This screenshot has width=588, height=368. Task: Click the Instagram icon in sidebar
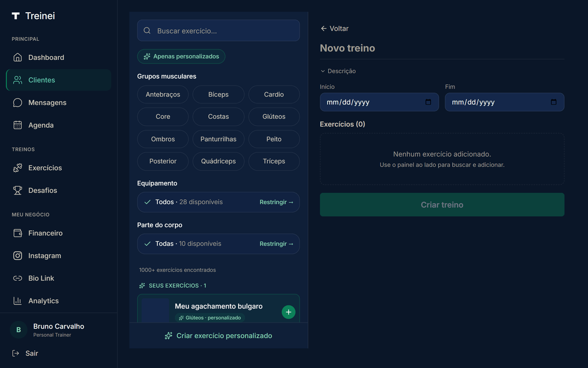pyautogui.click(x=18, y=256)
